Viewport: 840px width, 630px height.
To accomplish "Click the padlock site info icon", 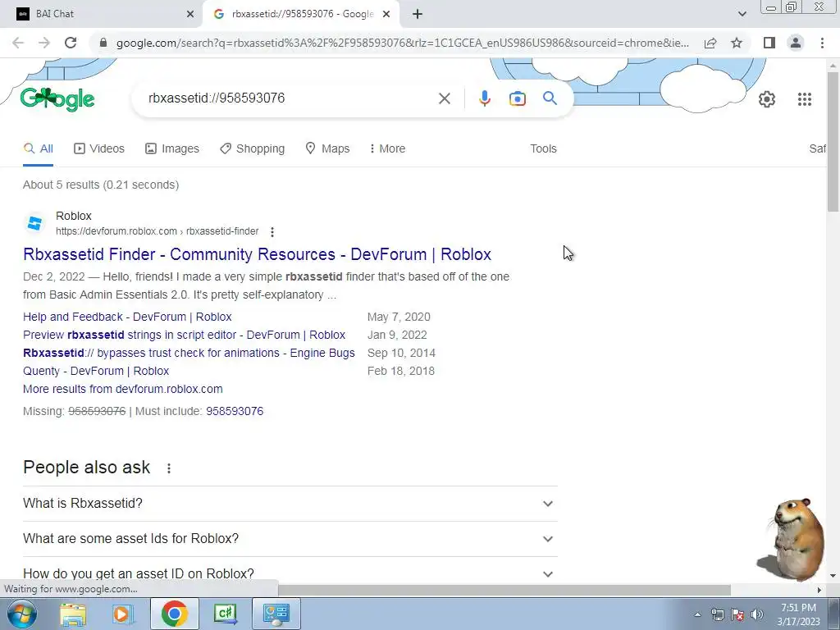I will pyautogui.click(x=104, y=43).
